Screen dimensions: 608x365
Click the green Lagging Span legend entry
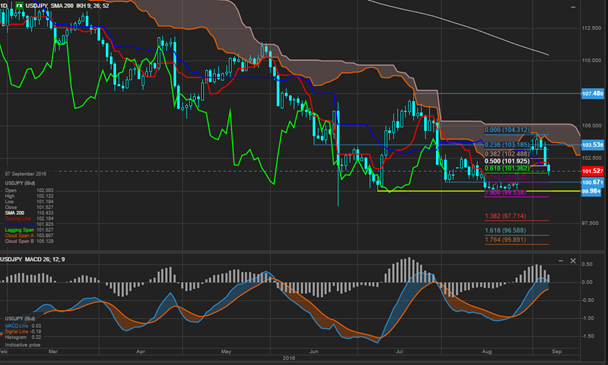pos(19,230)
